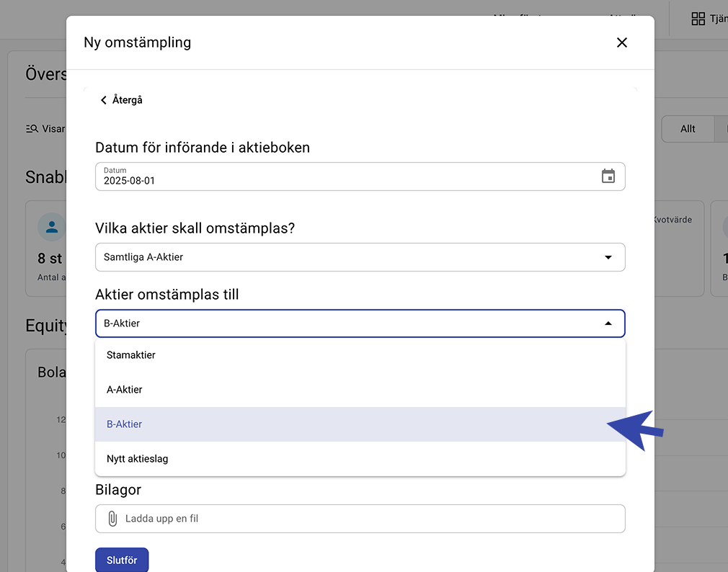728x572 pixels.
Task: Click the Allt filter button in background
Action: [688, 129]
